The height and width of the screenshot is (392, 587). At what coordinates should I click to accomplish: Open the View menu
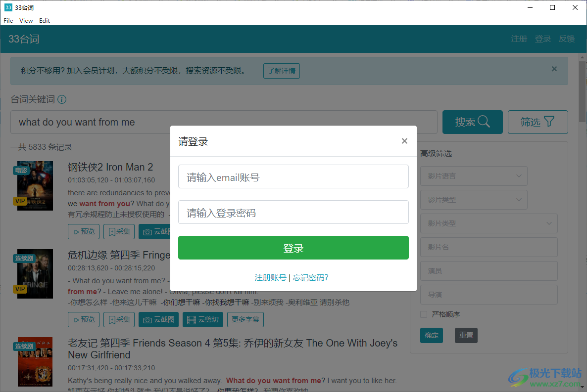pos(26,21)
